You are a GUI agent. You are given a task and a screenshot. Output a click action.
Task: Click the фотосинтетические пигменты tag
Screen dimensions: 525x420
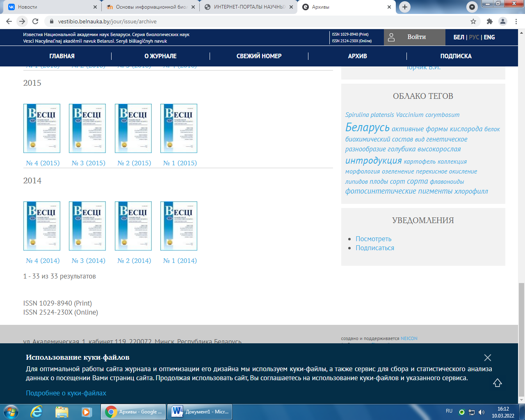pos(399,191)
